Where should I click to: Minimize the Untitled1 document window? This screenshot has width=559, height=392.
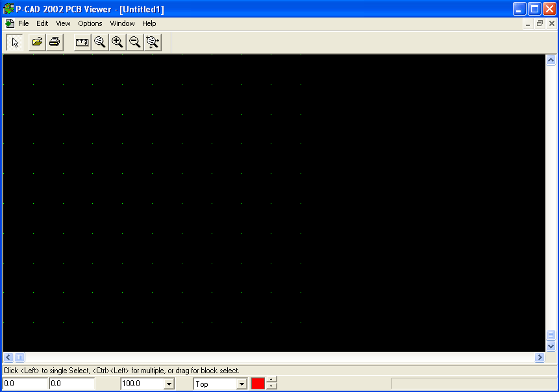pos(528,24)
